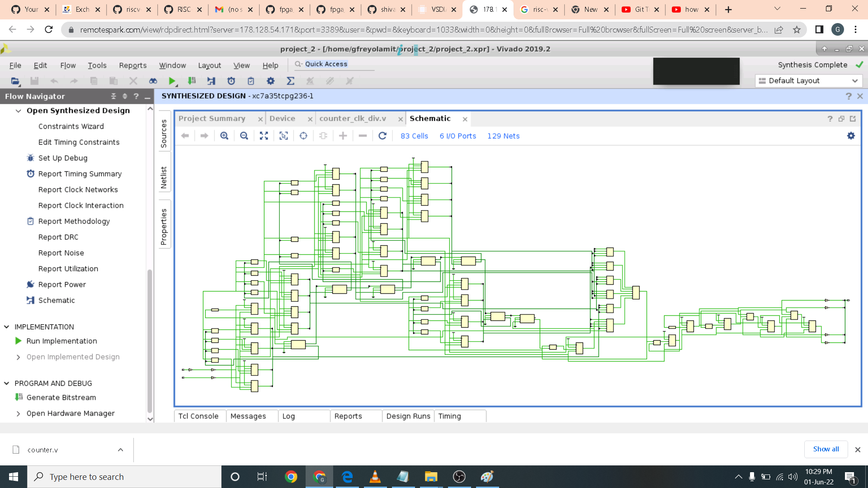The width and height of the screenshot is (868, 488).
Task: Click the Sigma Reports icon in toolbar
Action: [x=290, y=81]
